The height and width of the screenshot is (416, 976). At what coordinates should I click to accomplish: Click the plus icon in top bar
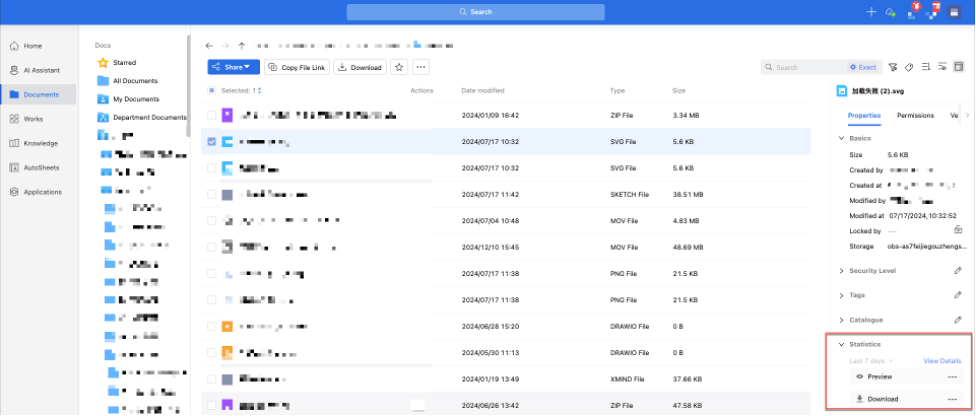871,11
